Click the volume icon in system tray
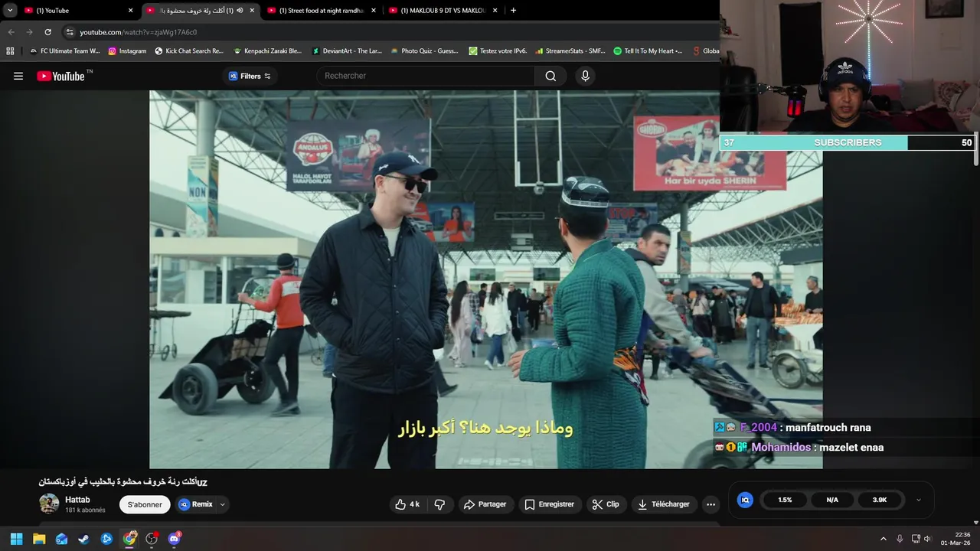 pyautogui.click(x=927, y=539)
